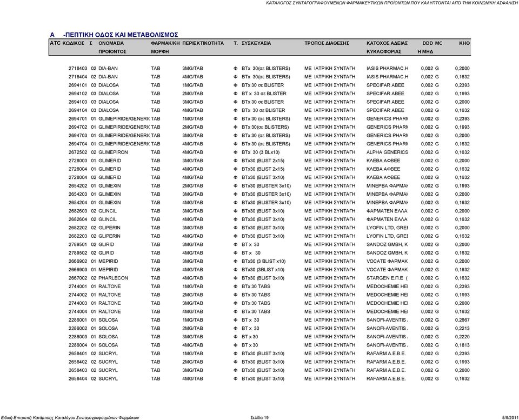Click the GLIMEPIRON product name
Image resolution: width=519 pixels, height=420 pixels.
pyautogui.click(x=113, y=152)
